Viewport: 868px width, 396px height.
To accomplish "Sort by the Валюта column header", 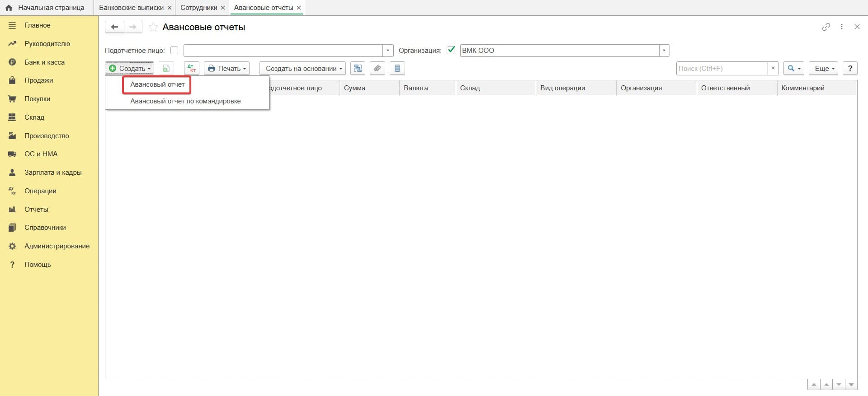I will click(x=428, y=88).
